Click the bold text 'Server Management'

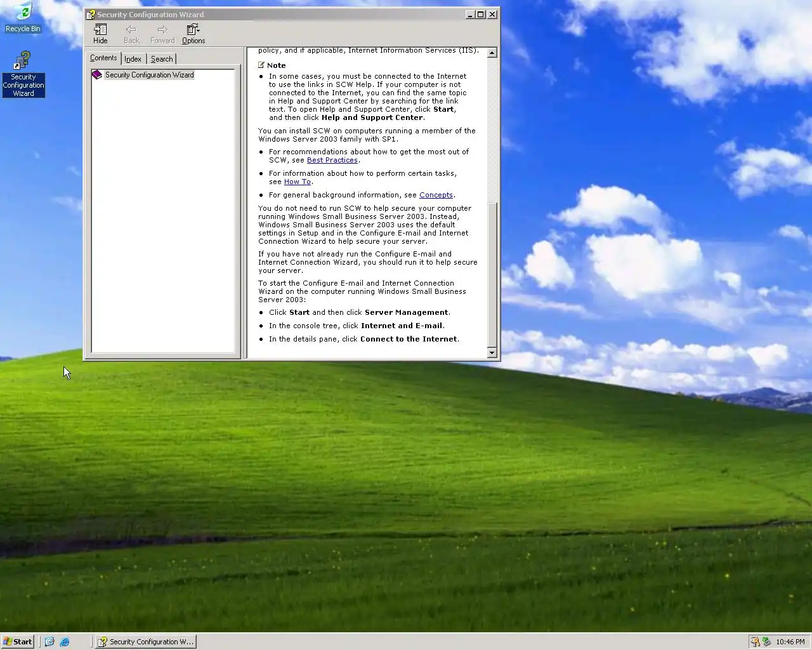pos(406,312)
